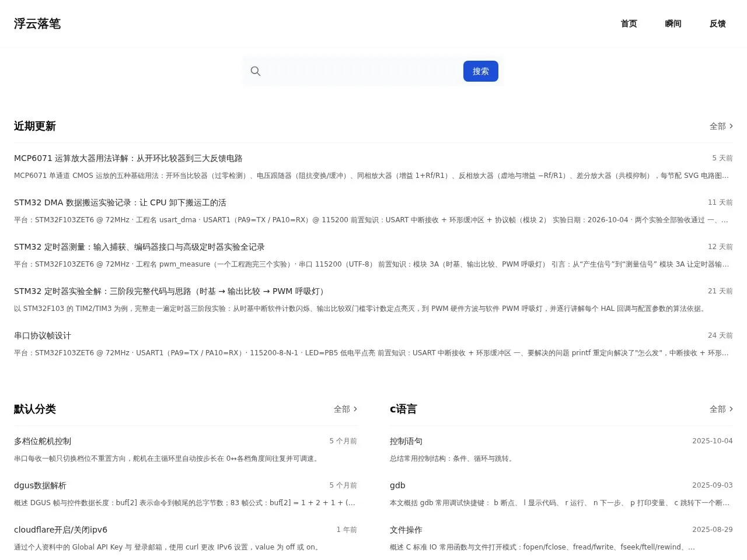747x560 pixels.
Task: Click the 2025-10-04 date
Action: tap(713, 441)
